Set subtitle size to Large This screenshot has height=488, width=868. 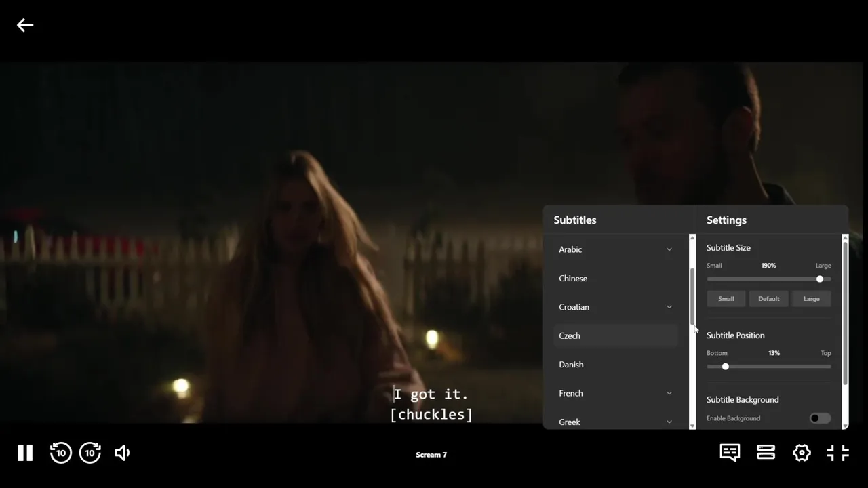812,299
